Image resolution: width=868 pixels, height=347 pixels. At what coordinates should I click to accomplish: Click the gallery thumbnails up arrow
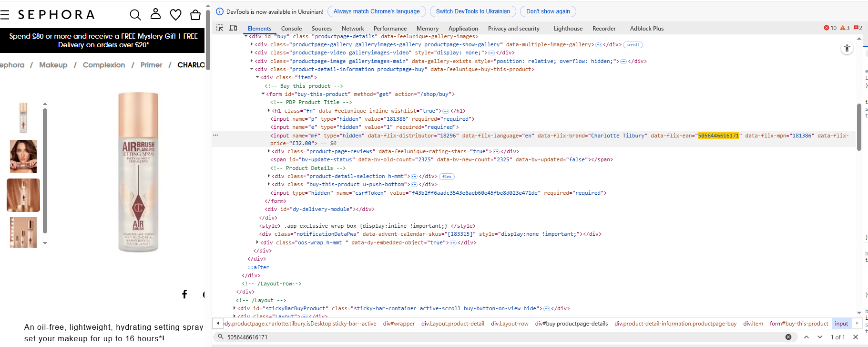click(x=45, y=104)
